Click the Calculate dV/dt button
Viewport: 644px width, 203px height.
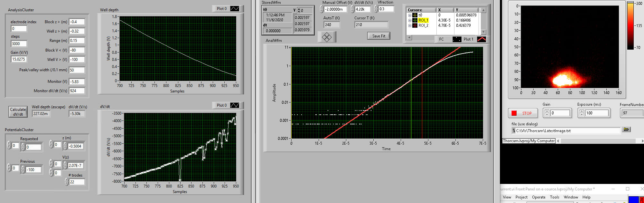click(x=18, y=112)
